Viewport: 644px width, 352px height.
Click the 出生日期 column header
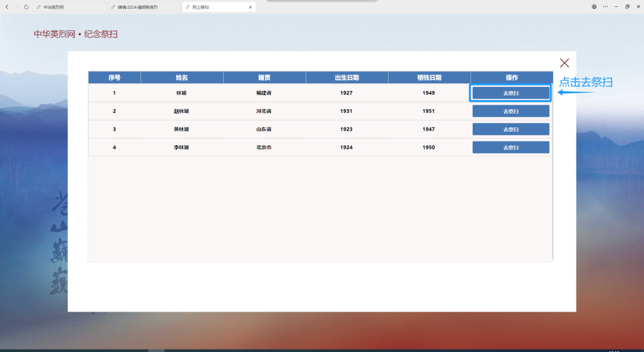pyautogui.click(x=347, y=78)
